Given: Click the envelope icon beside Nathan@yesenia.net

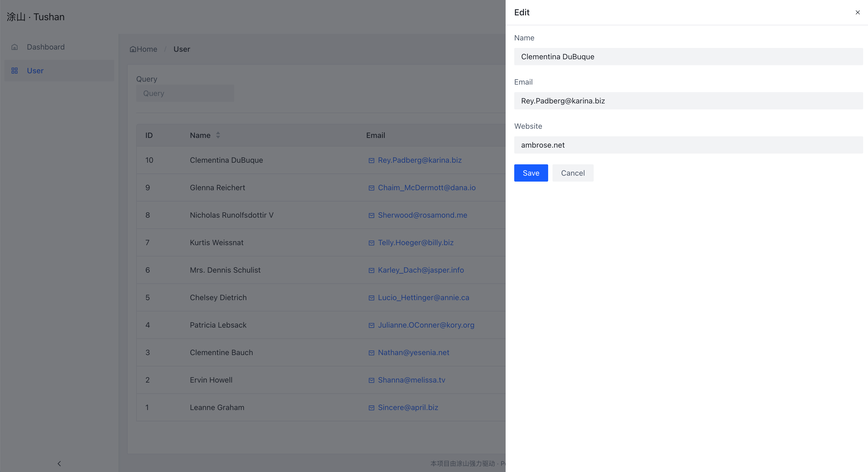Looking at the screenshot, I should coord(371,353).
